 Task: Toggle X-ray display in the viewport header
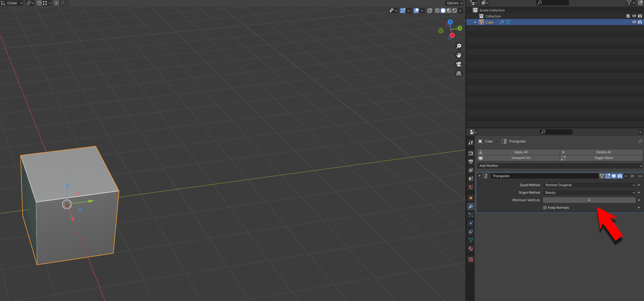[x=430, y=11]
